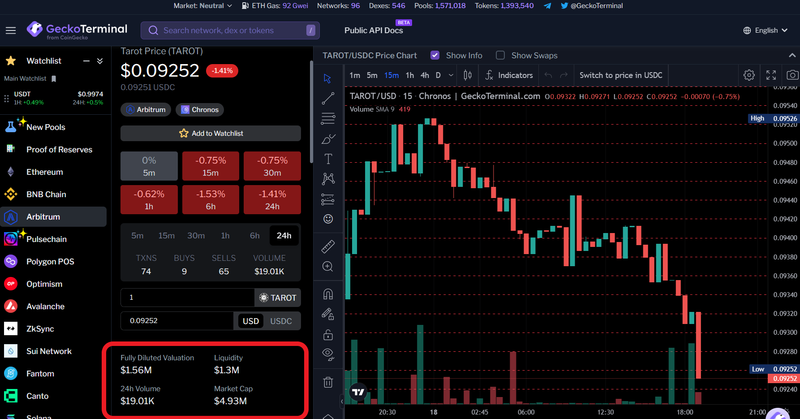This screenshot has width=800, height=419.
Task: Select USD currency toggle
Action: pos(250,321)
